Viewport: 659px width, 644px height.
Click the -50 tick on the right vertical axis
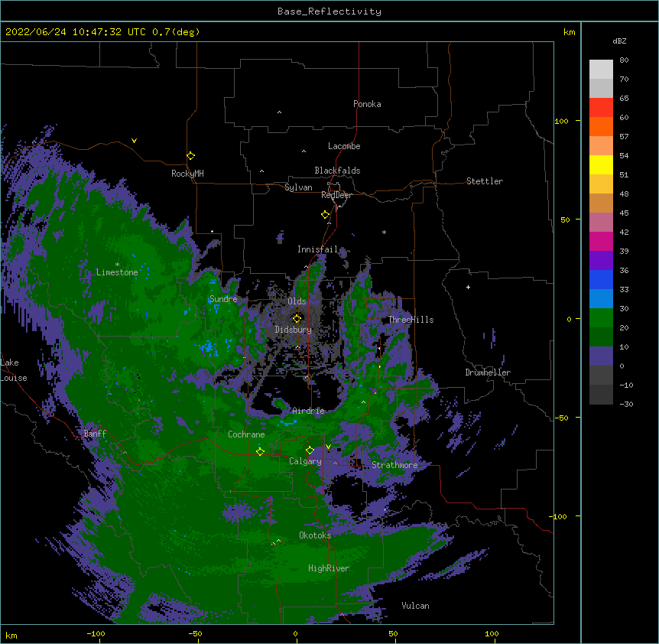pyautogui.click(x=561, y=418)
